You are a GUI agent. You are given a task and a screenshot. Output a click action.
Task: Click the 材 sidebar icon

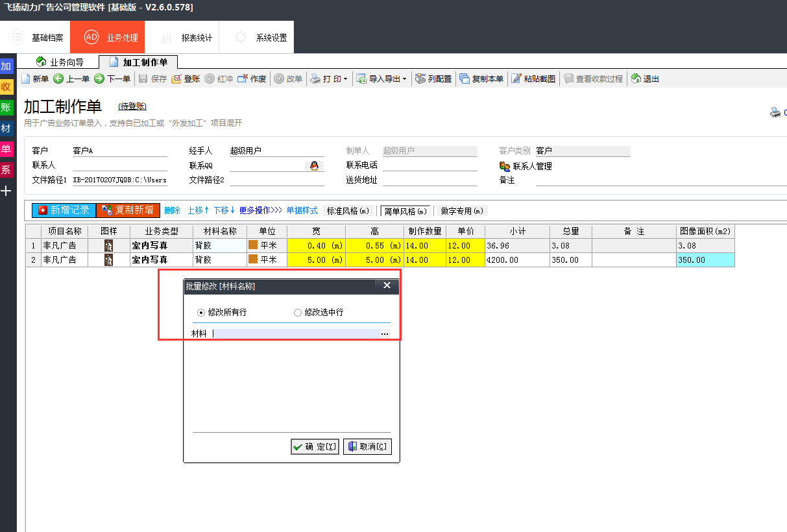click(6, 128)
